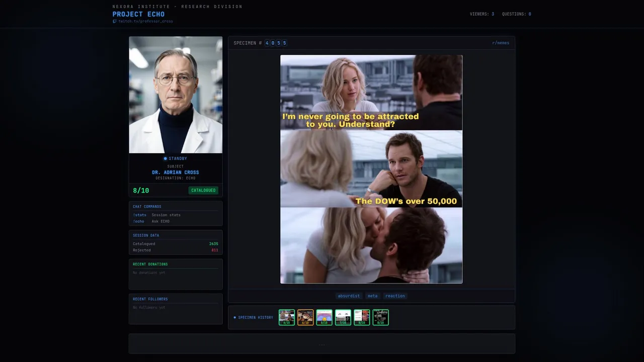Click the Rejected count 811
This screenshot has height=362, width=644.
tap(215, 250)
